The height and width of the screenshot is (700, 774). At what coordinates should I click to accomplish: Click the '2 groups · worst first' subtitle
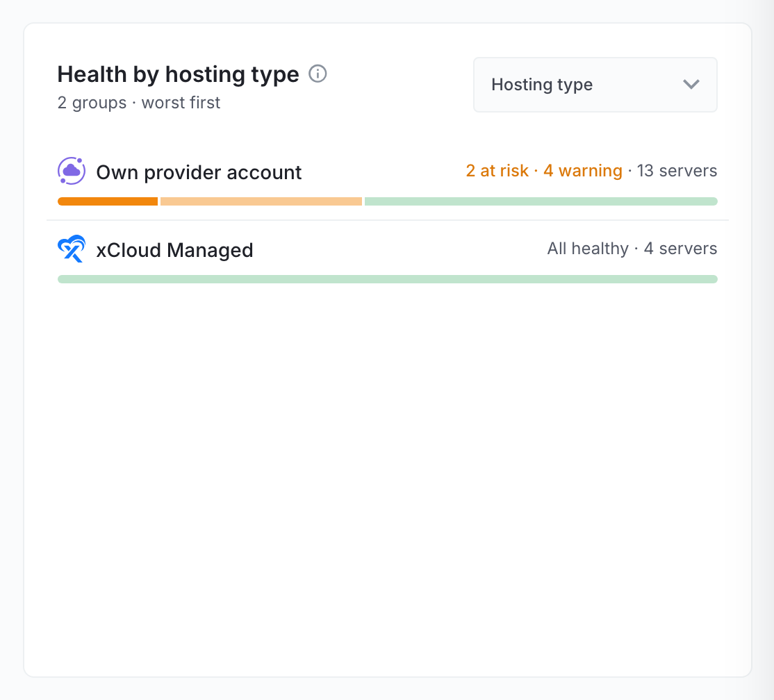(139, 103)
